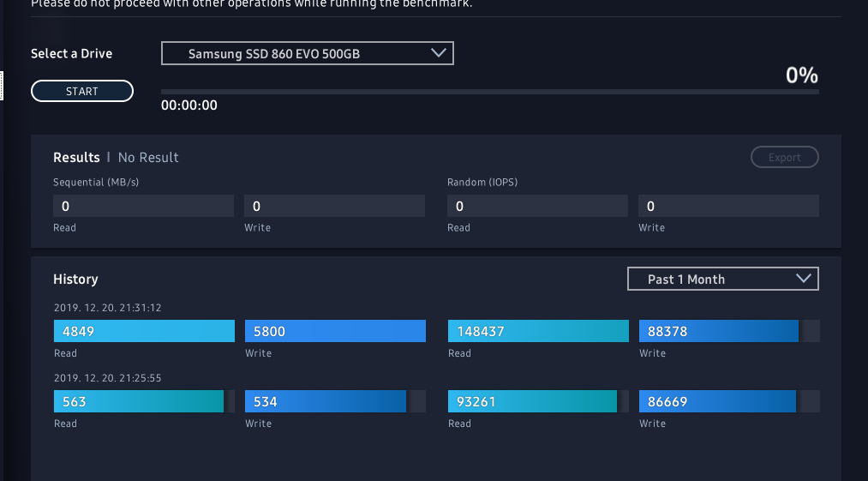Select the 86669 random write history bar
The height and width of the screenshot is (481, 868).
click(x=717, y=401)
